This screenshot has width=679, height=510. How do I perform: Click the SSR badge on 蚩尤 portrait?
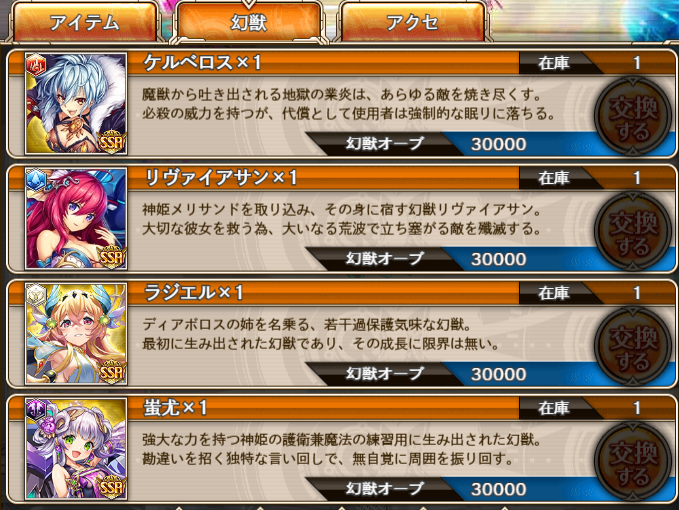point(112,487)
